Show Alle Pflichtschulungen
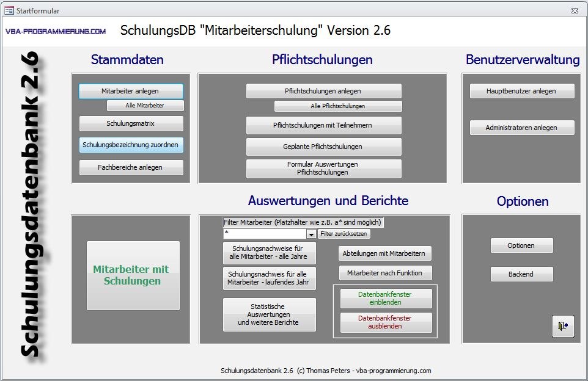This screenshot has height=381, width=588. coord(337,106)
